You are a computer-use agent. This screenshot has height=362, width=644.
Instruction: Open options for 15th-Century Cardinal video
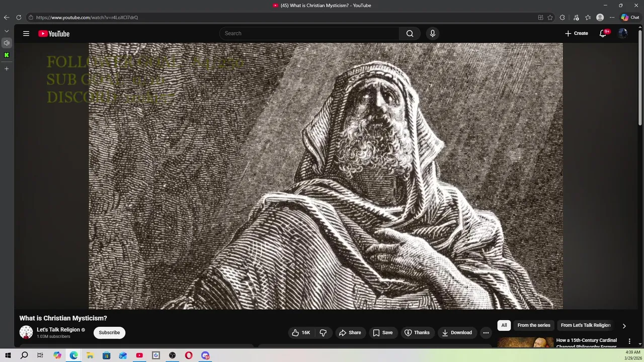pyautogui.click(x=629, y=341)
